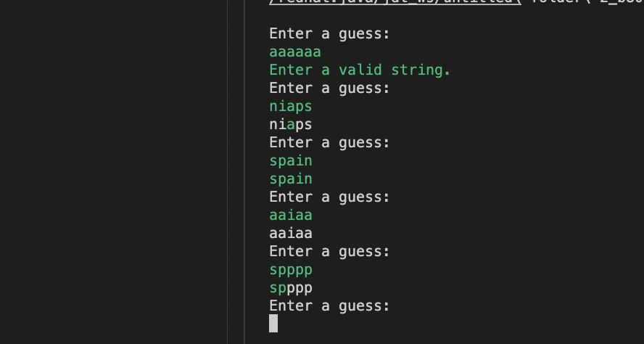The width and height of the screenshot is (644, 344).
Task: Click the white "aaiaa" output line
Action: 290,234
